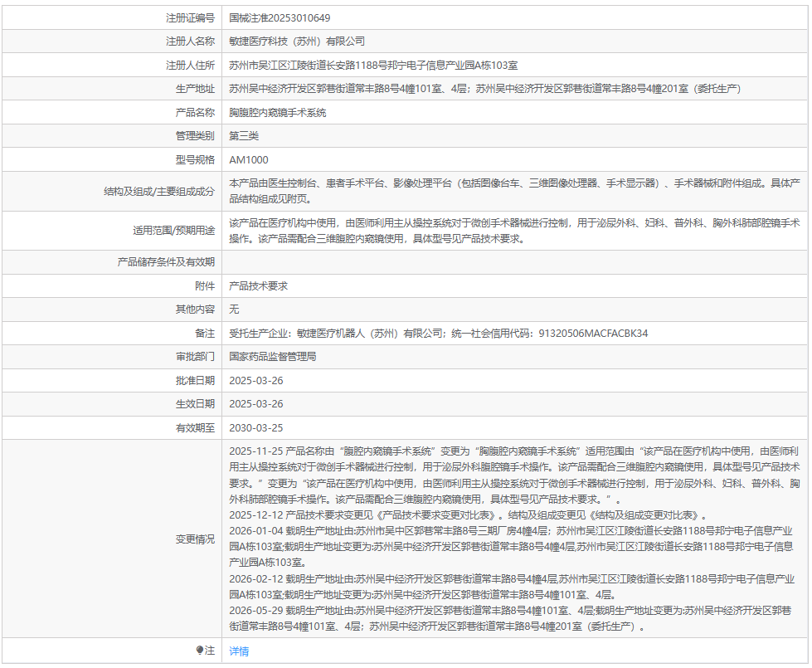The width and height of the screenshot is (812, 668).
Task: Select attachment value 产品技术要求
Action: (259, 286)
